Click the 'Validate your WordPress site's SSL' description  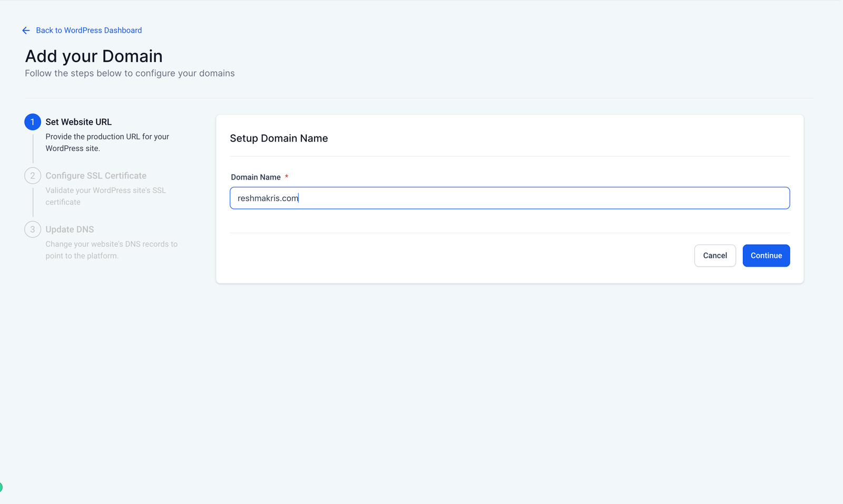(x=105, y=196)
